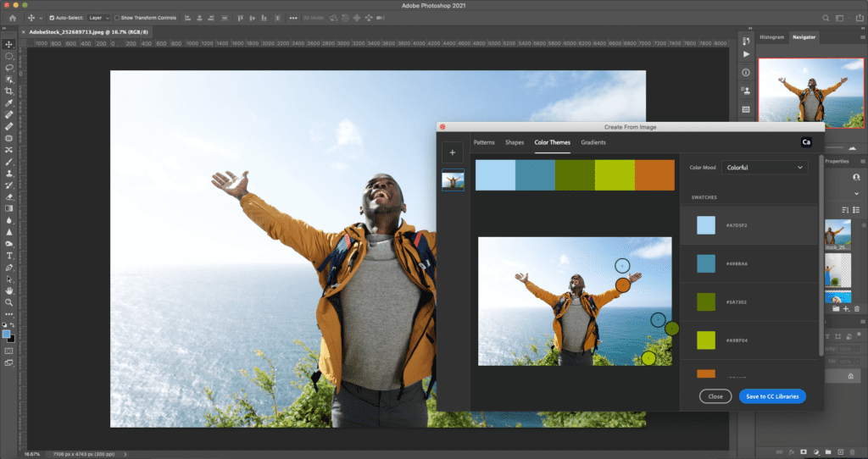The width and height of the screenshot is (868, 459).
Task: Select the image thumbnail in dialog sidebar
Action: (x=453, y=180)
